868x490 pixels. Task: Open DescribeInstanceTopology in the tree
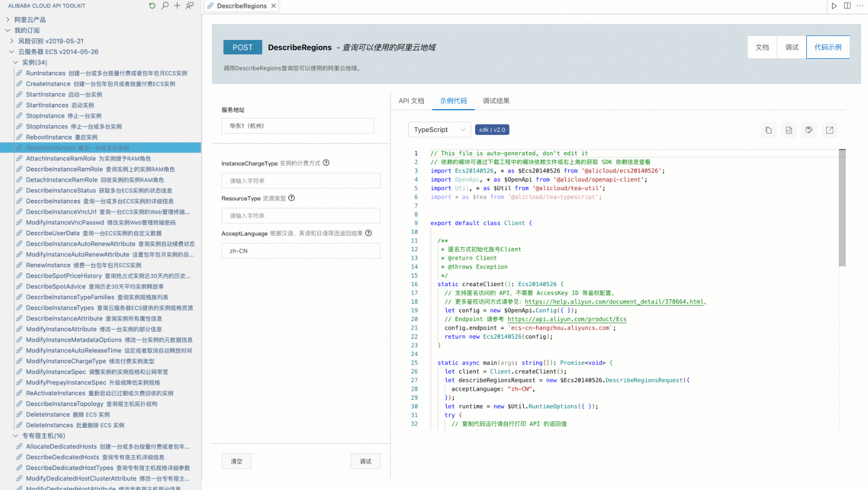91,404
